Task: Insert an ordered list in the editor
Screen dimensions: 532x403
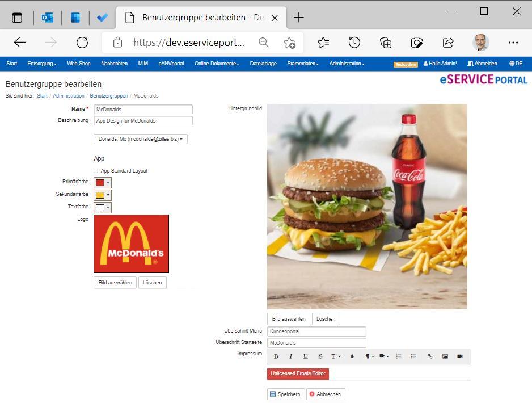Action: click(x=399, y=356)
